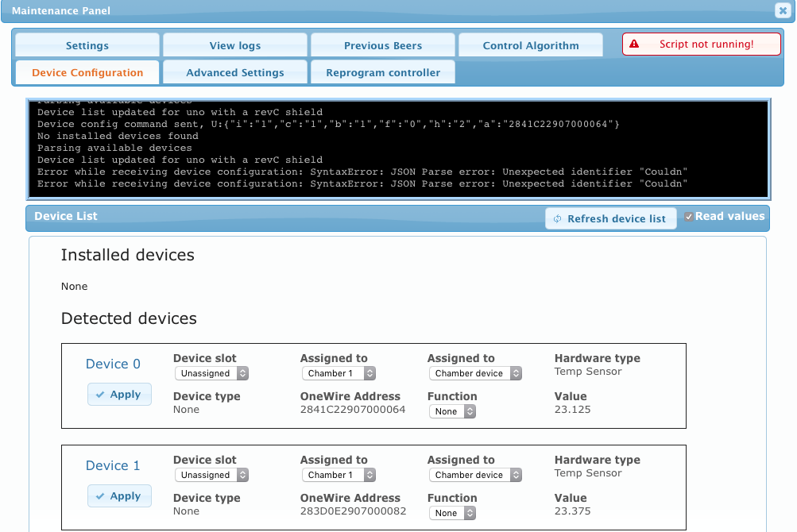The width and height of the screenshot is (797, 532).
Task: Open Device 1 Device slot dropdown
Action: [211, 475]
